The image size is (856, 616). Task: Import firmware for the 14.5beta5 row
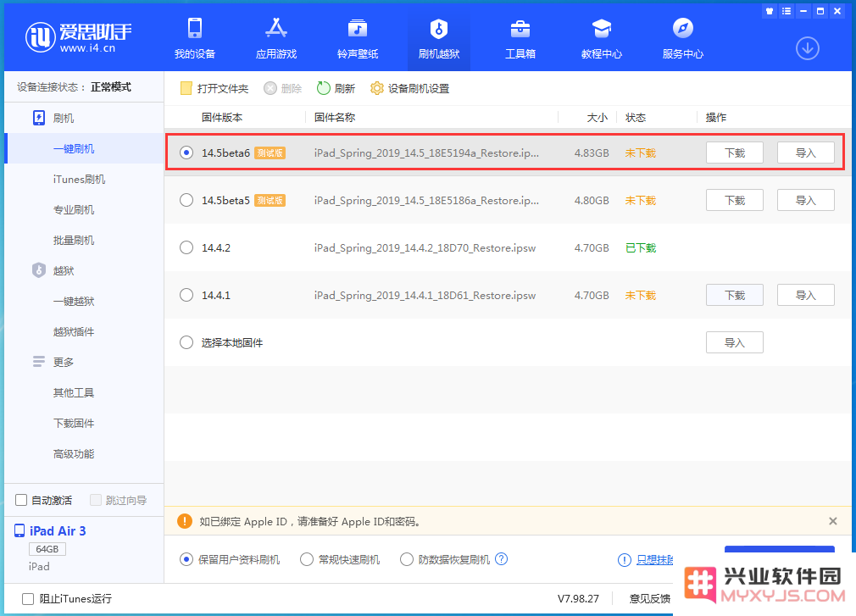tap(805, 200)
